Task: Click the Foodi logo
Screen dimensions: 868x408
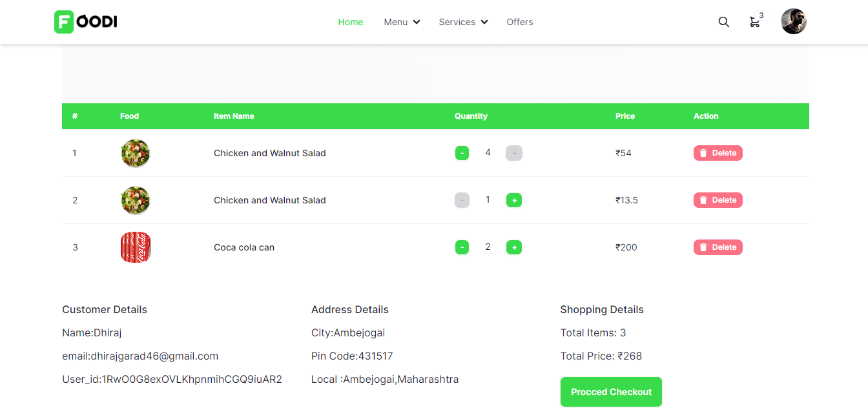Action: click(85, 21)
